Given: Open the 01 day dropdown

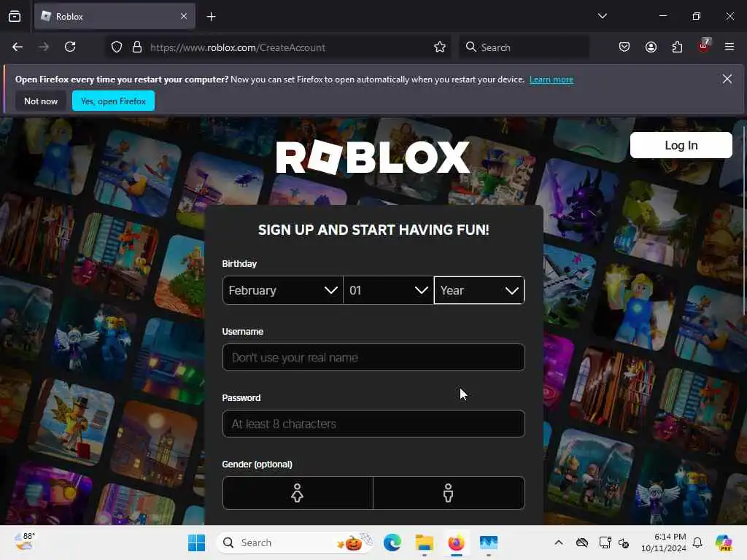Looking at the screenshot, I should coord(388,290).
